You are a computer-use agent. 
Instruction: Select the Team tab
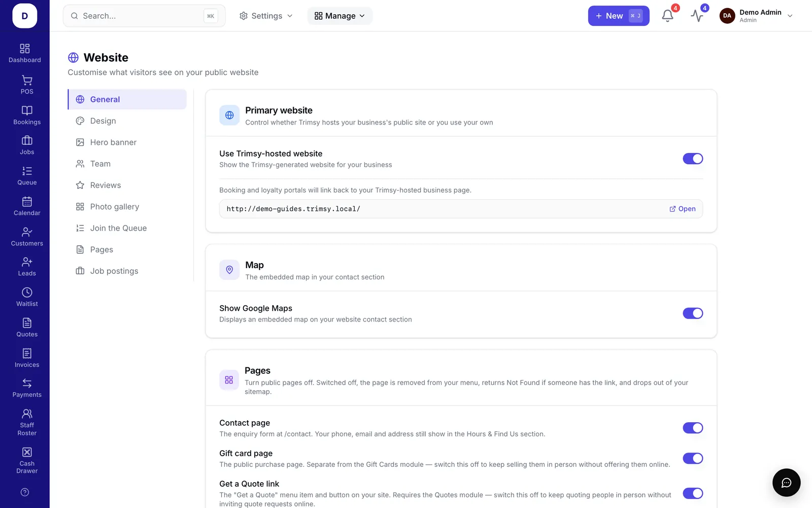point(127,164)
